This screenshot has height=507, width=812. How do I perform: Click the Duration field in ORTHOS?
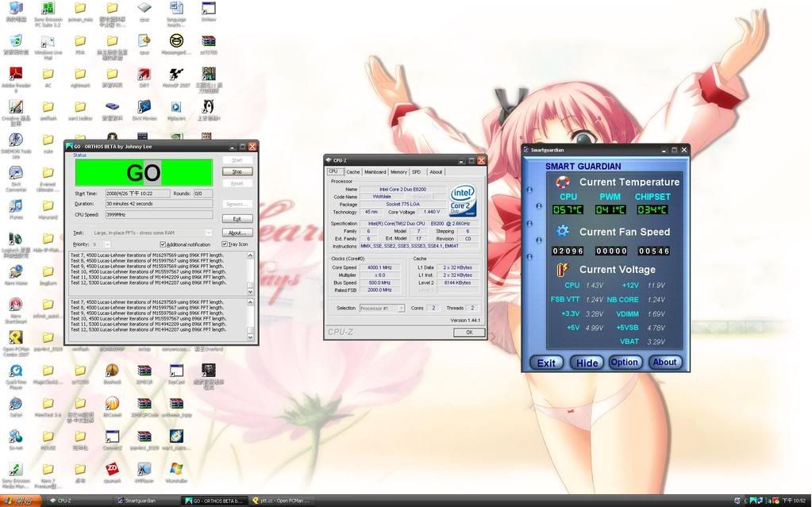(159, 204)
